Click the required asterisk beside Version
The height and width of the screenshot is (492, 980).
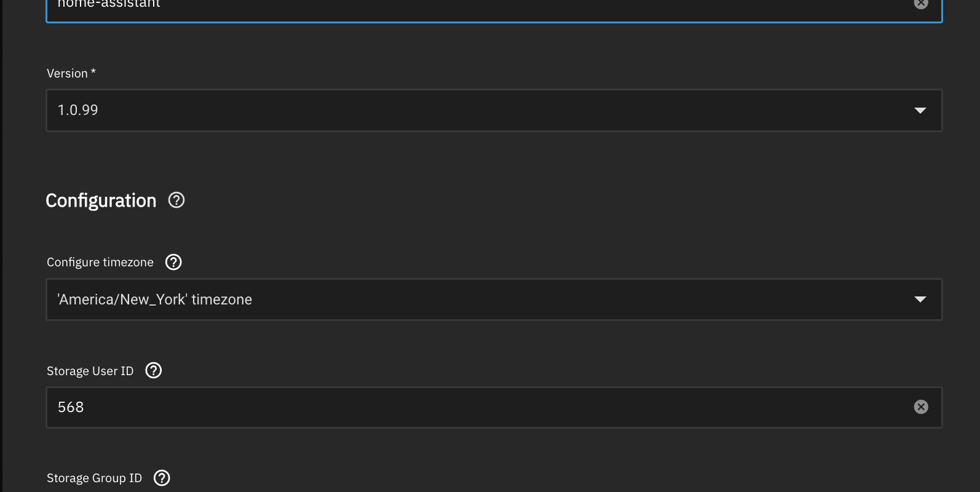(x=93, y=72)
